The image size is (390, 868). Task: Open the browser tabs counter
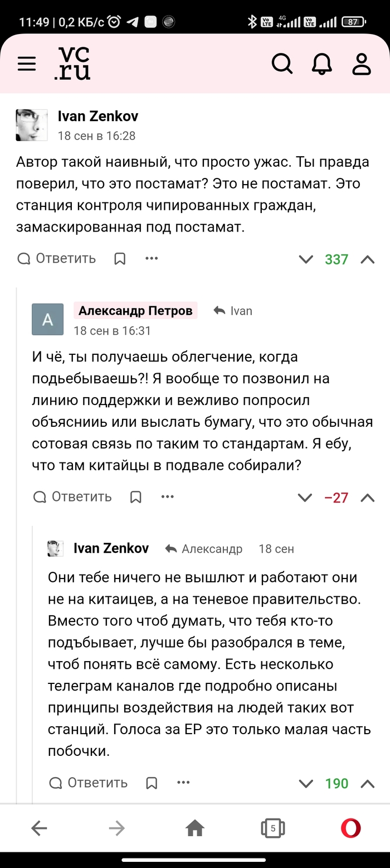click(x=273, y=829)
